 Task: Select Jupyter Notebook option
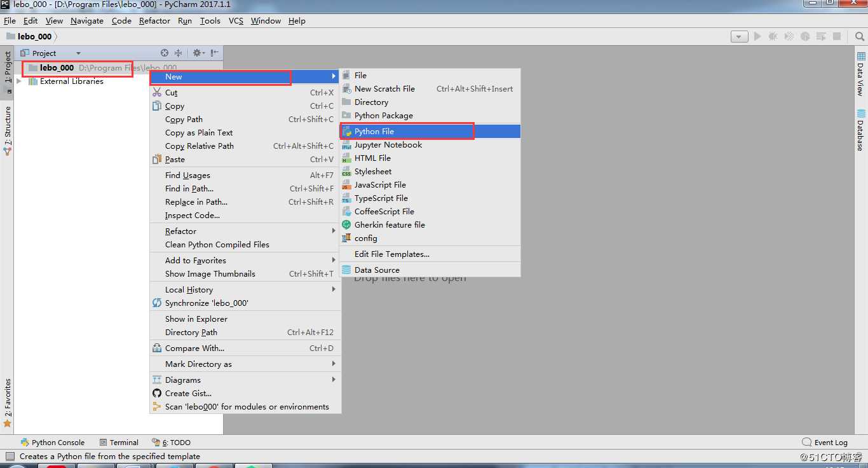[x=430, y=144]
